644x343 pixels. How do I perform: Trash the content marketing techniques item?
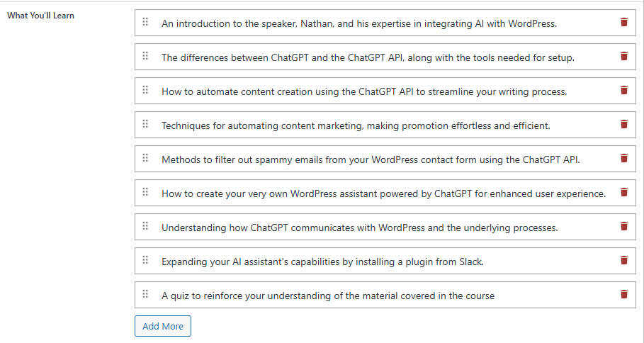pos(624,124)
